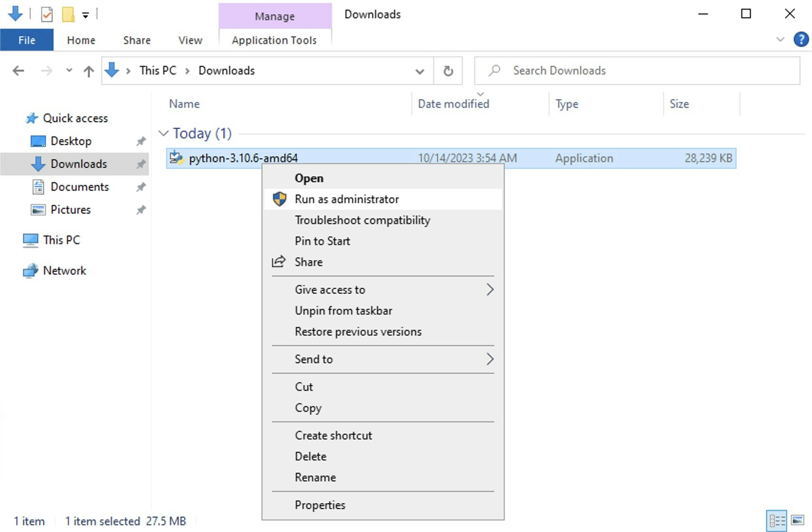The width and height of the screenshot is (812, 532).
Task: Click the pin icon next to Documents
Action: 141,187
